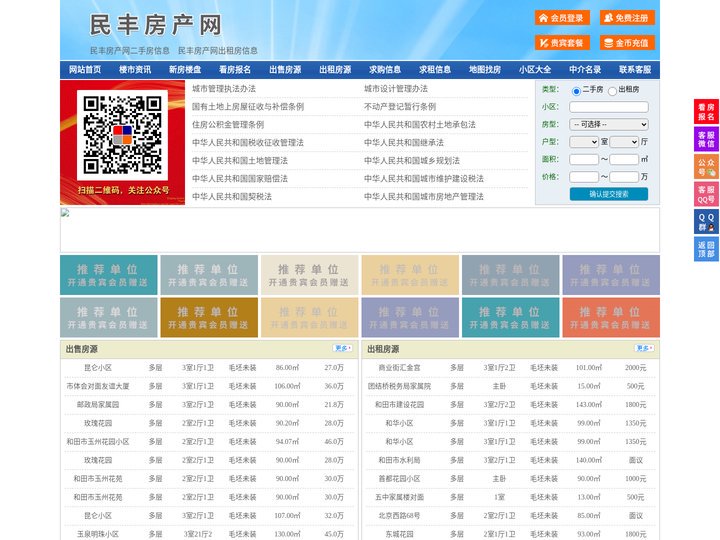The image size is (720, 540).
Task: Open the 邮政局家属园 sale listing
Action: [x=98, y=405]
